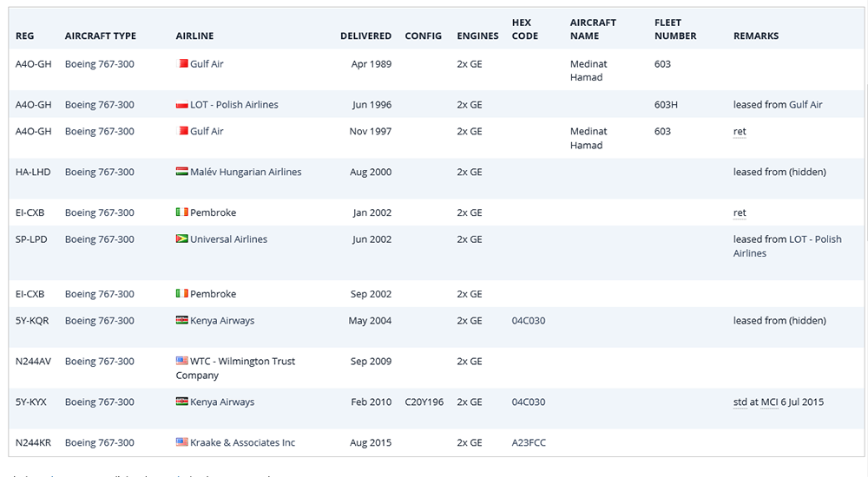Select registration HA-LHD
868x477 pixels.
pos(33,172)
